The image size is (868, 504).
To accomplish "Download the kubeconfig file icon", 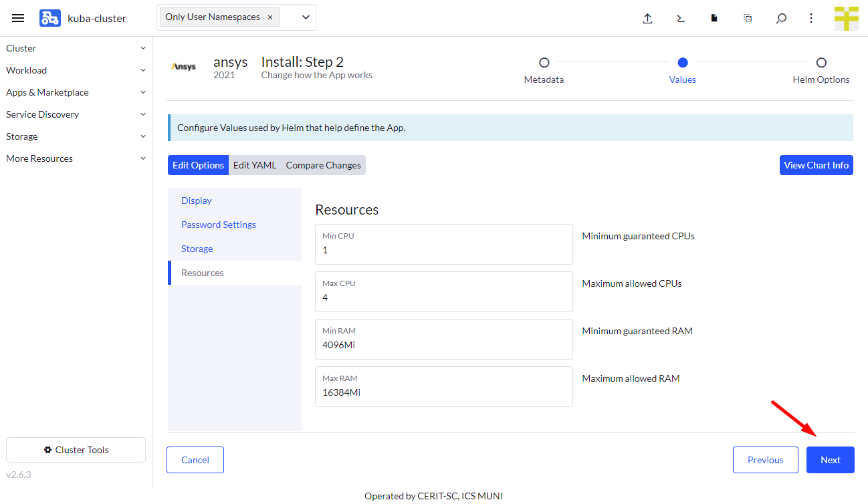I will tap(714, 18).
